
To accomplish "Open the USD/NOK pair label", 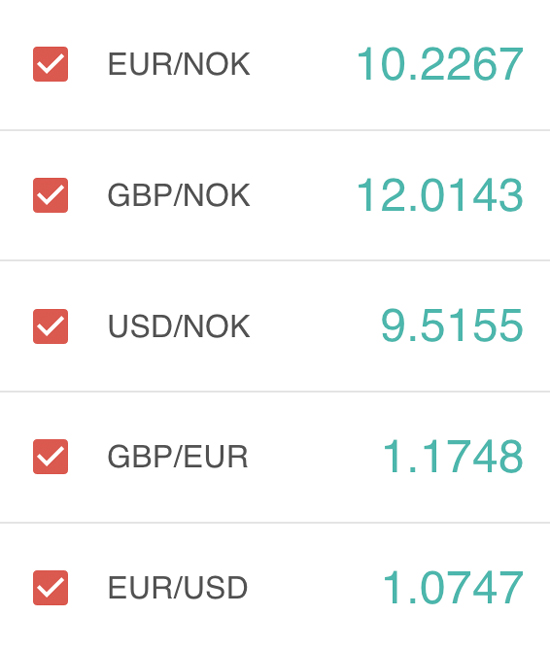I will pos(179,326).
